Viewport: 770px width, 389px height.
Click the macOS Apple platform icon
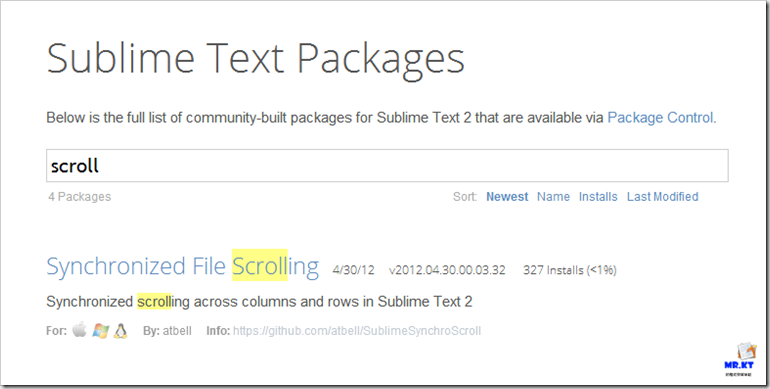click(79, 330)
